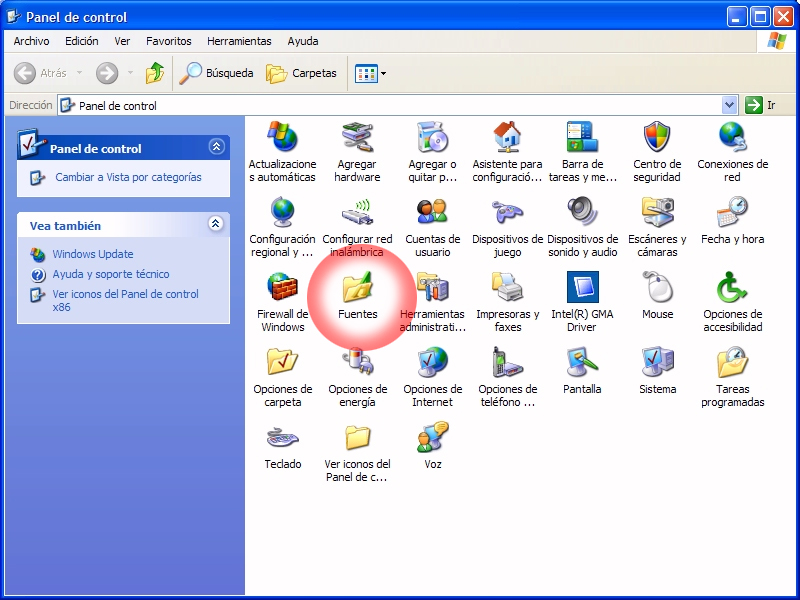Open Opciones de Internet icon
Viewport: 800px width, 600px height.
tap(432, 362)
